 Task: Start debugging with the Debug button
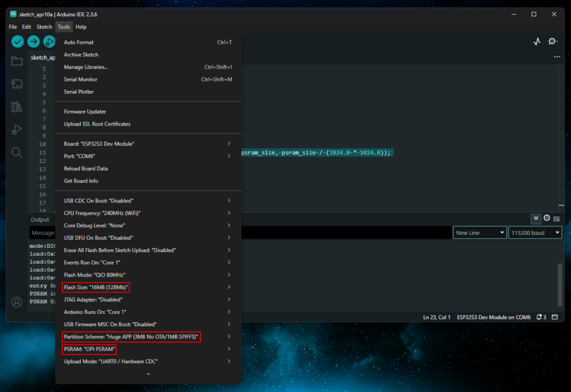49,42
